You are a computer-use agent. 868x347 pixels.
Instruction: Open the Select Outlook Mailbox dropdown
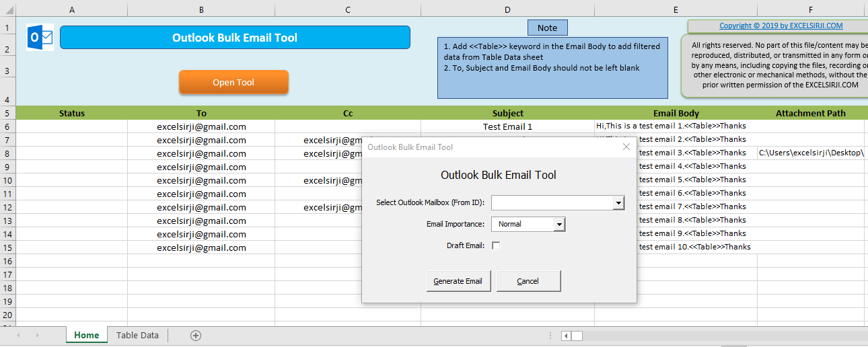tap(618, 203)
